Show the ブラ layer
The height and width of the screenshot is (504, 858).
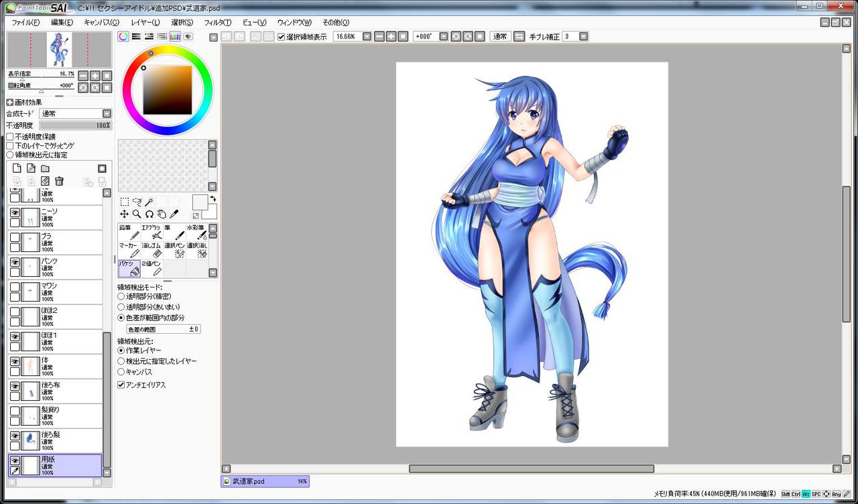15,237
